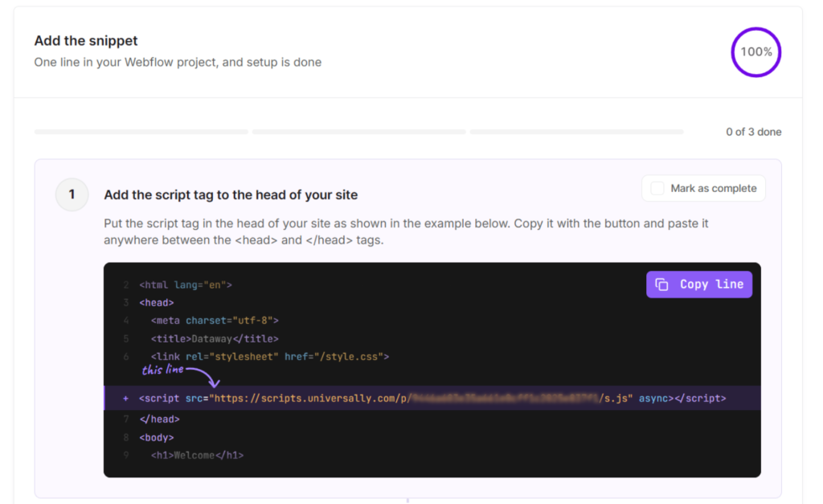The height and width of the screenshot is (504, 823).
Task: Click the copy icon in Copy line button
Action: (662, 285)
